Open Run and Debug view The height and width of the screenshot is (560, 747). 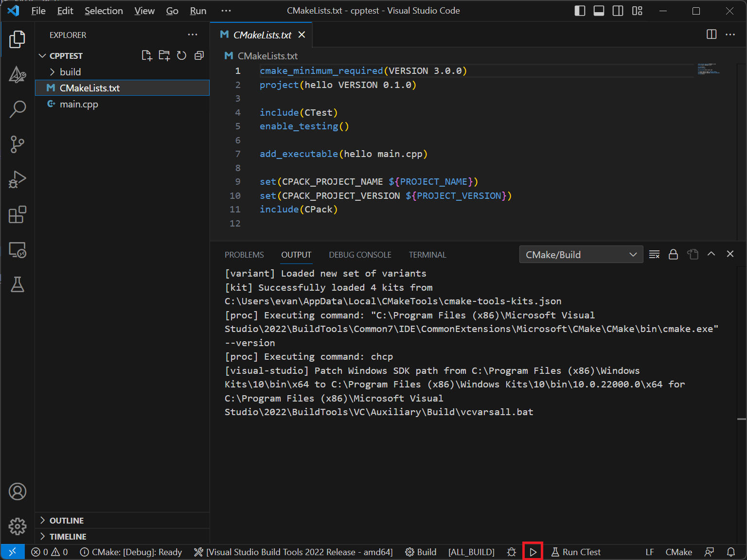point(18,179)
